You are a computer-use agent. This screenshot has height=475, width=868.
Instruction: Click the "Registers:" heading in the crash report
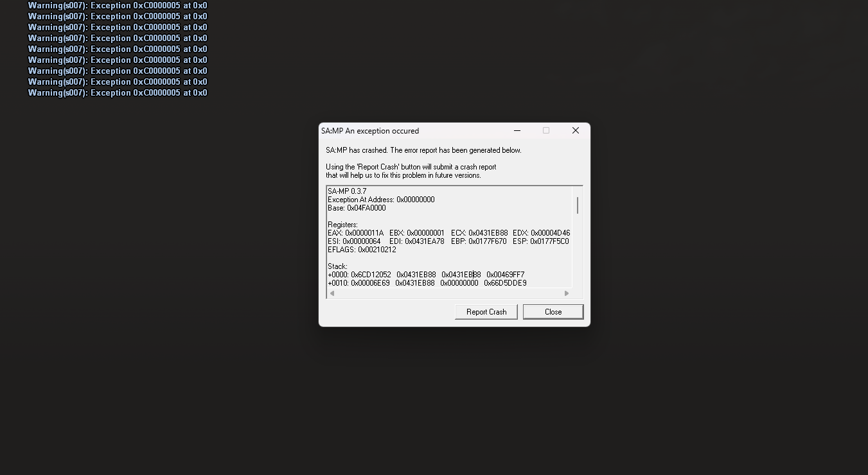342,225
